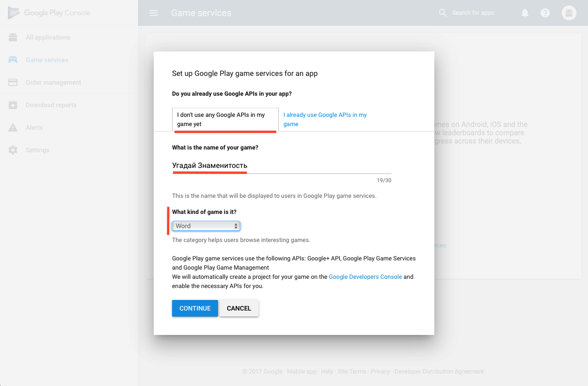Viewport: 588px width, 386px height.
Task: Click the Game services controller icon
Action: click(13, 60)
